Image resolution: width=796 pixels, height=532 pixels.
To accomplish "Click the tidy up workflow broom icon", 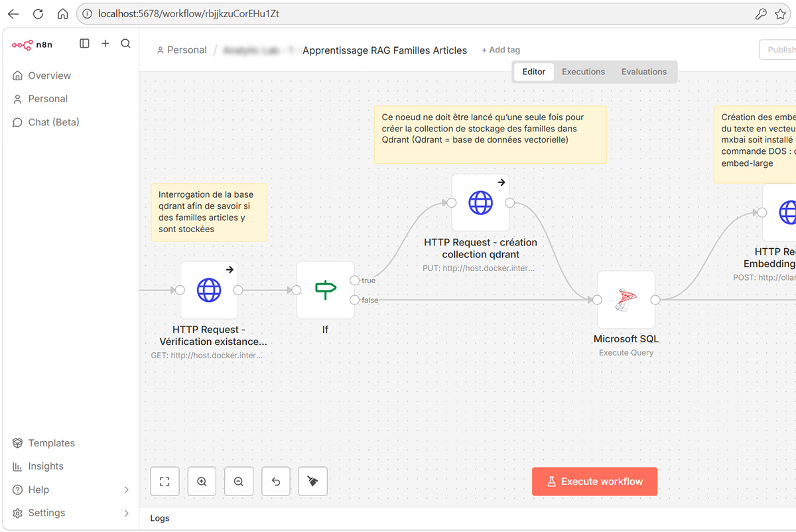I will (x=313, y=482).
